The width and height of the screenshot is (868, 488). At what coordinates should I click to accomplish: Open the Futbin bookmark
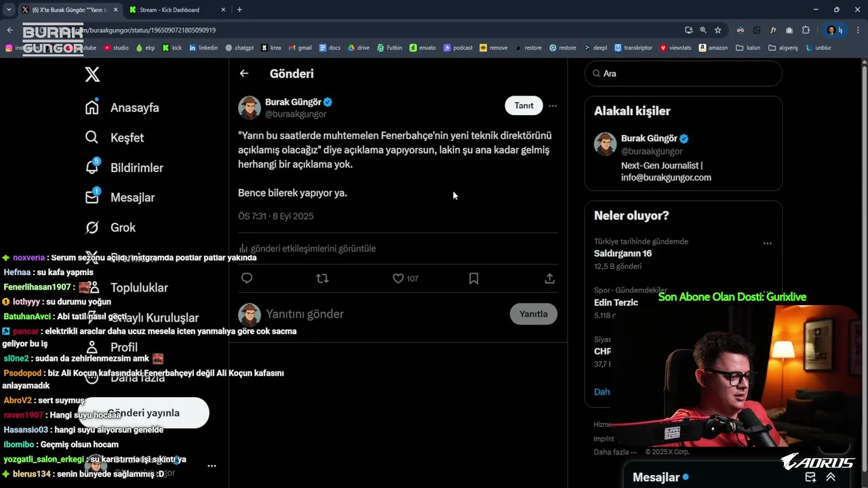(x=390, y=48)
